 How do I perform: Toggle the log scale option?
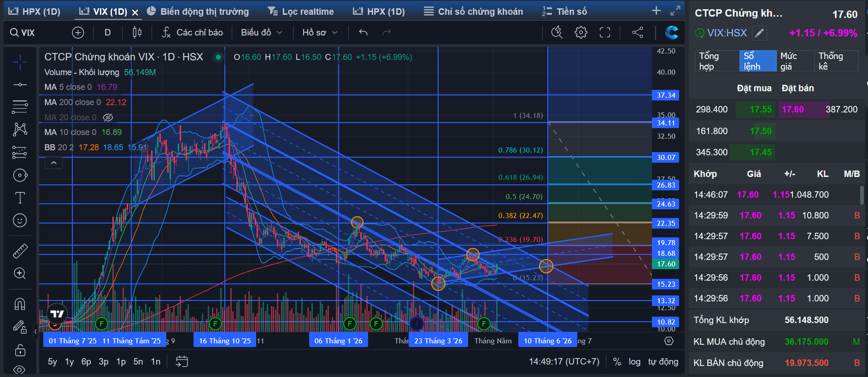coord(634,362)
